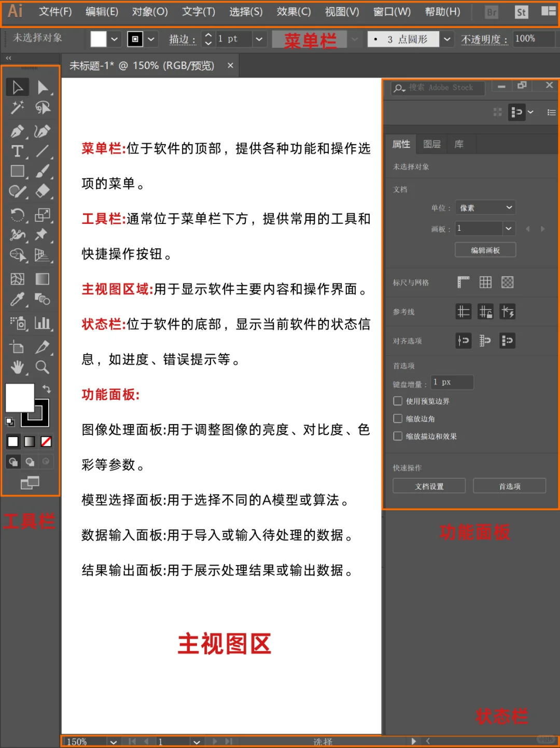Select the Puppet Warp pin tool
This screenshot has height=748, width=560.
coord(43,235)
